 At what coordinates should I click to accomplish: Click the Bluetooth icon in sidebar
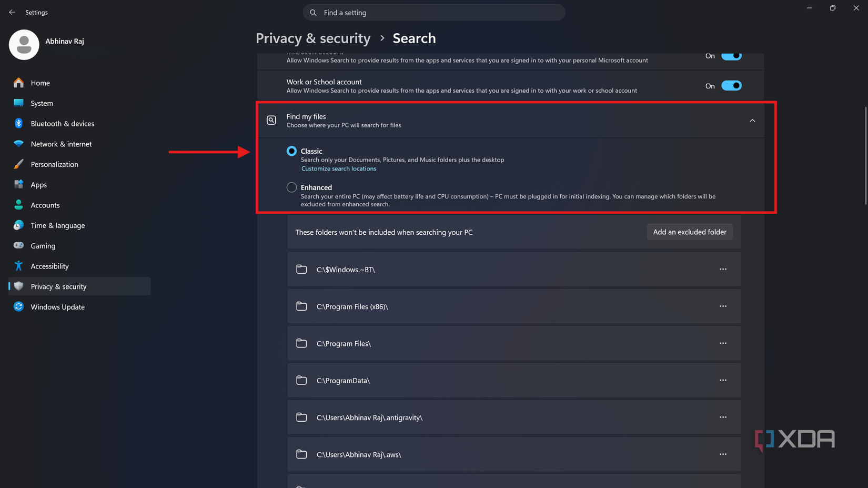point(19,123)
